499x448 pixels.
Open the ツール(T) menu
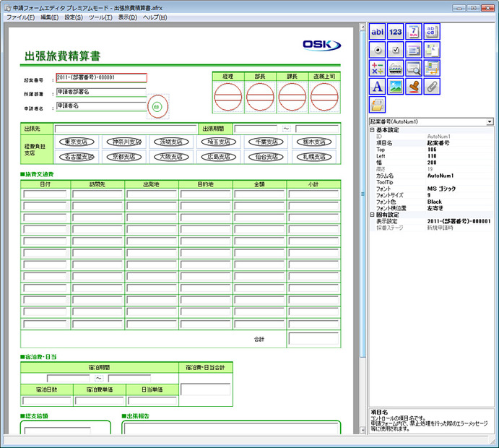[x=100, y=17]
